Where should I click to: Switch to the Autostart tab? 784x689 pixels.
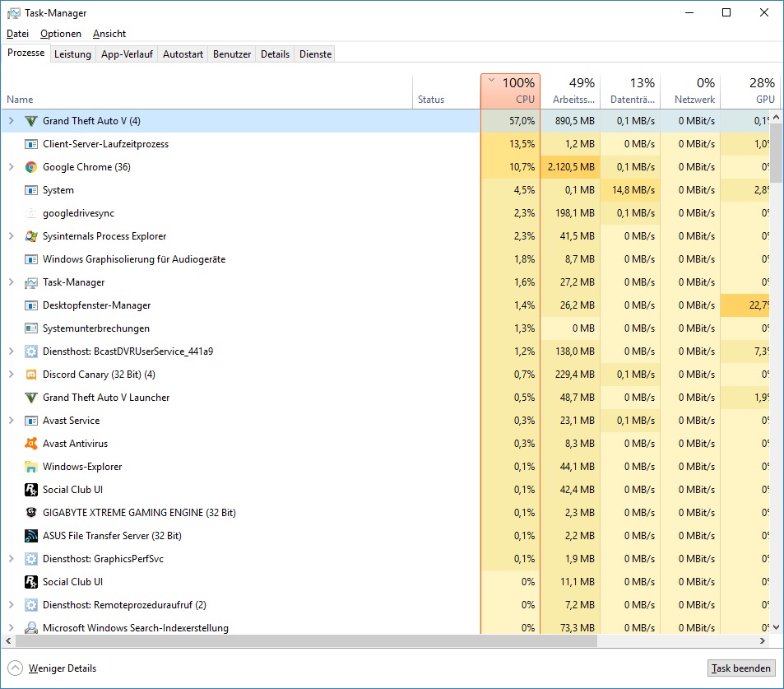183,54
